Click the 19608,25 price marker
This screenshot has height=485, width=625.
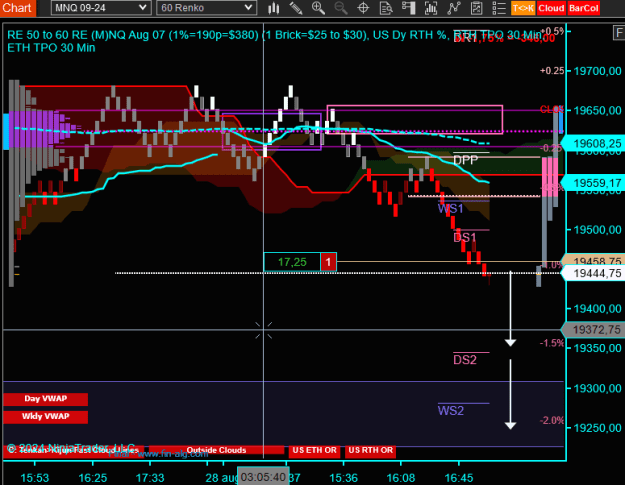point(595,143)
